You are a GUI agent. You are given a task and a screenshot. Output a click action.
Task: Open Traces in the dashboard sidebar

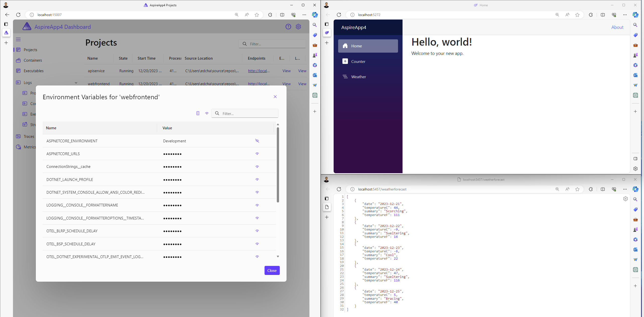pyautogui.click(x=29, y=136)
